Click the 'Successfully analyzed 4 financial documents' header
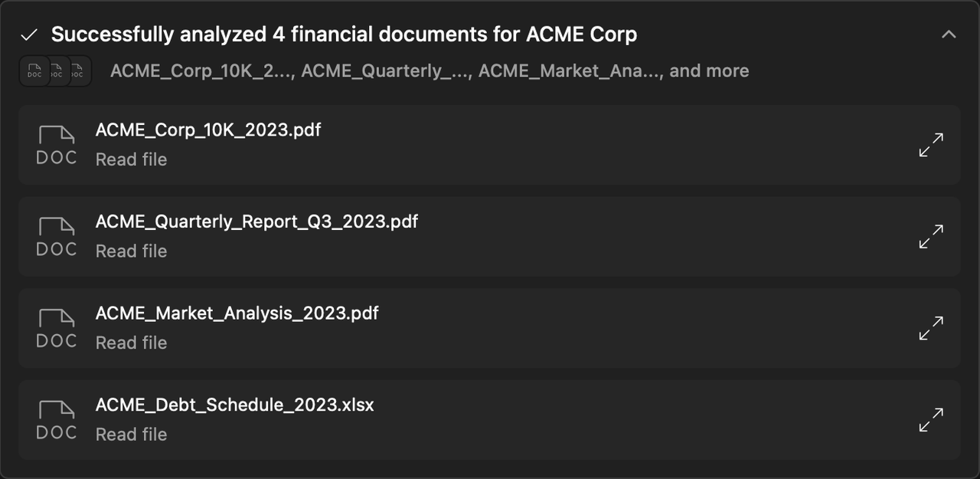The width and height of the screenshot is (980, 479). coord(344,34)
